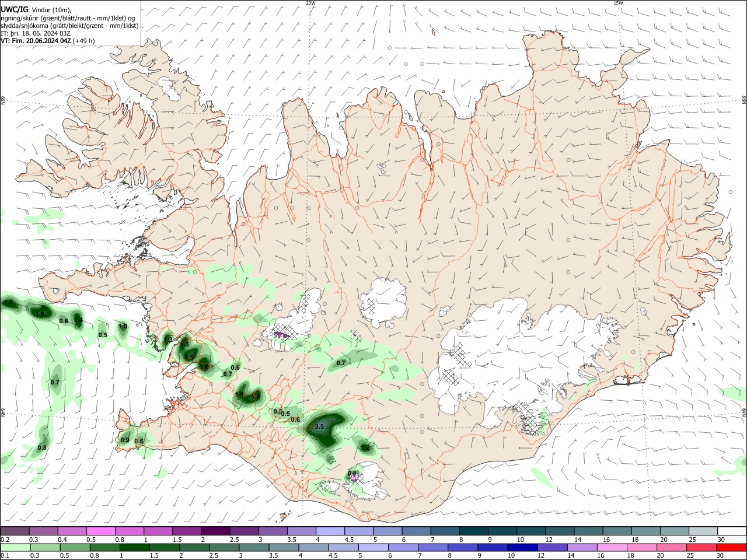Screen dimensions: 747x560
Task: Click the '0.1' label in the rain legend row
Action: coord(5,556)
